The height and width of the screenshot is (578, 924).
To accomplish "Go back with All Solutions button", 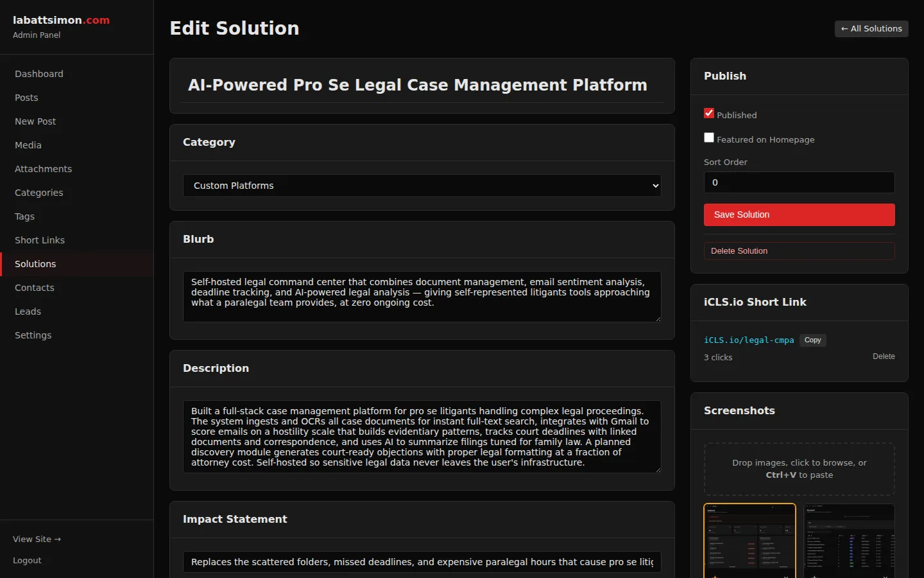I will (x=871, y=28).
